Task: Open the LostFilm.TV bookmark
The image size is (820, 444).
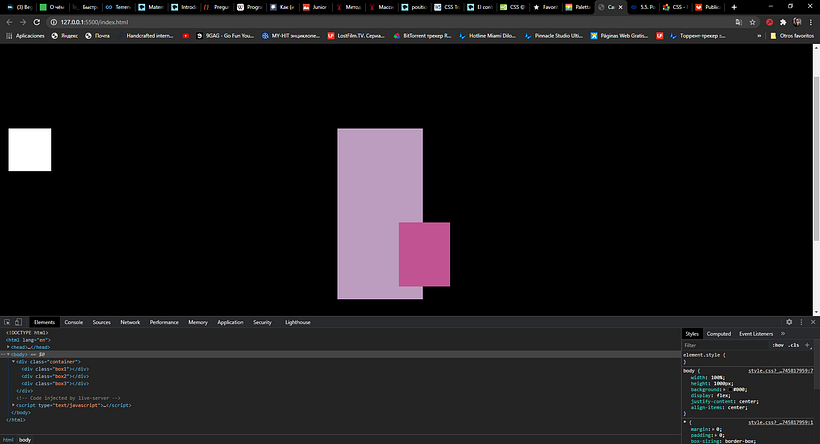Action: [356, 36]
